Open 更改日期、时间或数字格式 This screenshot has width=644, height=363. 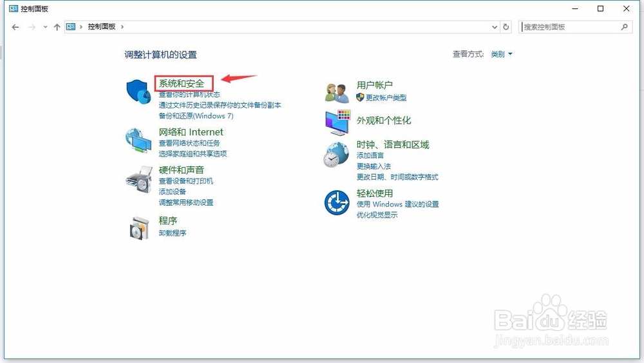[397, 177]
